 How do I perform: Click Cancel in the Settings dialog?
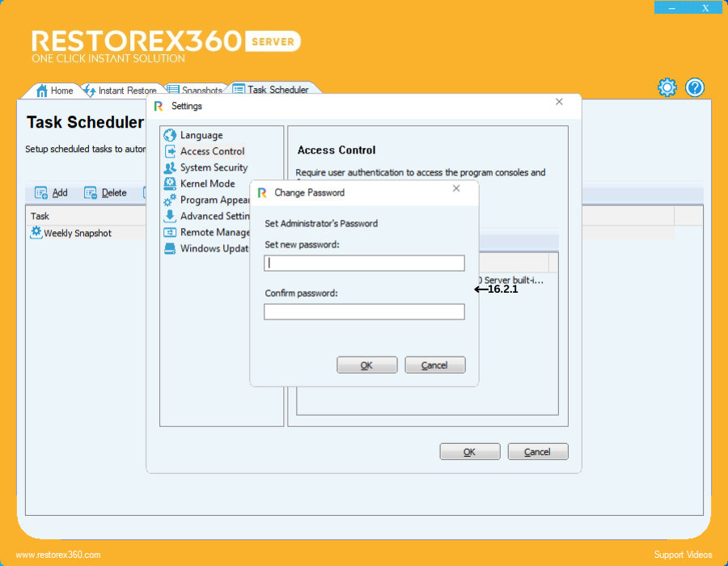click(538, 452)
